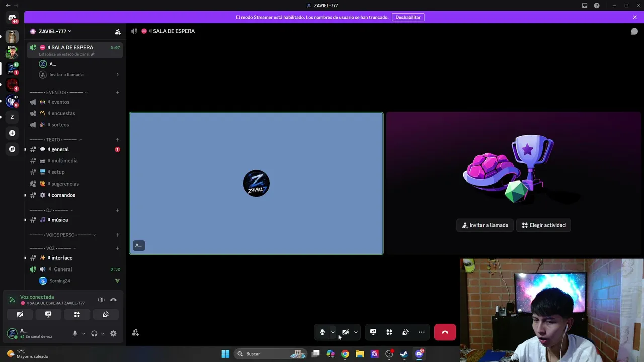Add a new server with plus icon
644x362 pixels.
[12, 133]
